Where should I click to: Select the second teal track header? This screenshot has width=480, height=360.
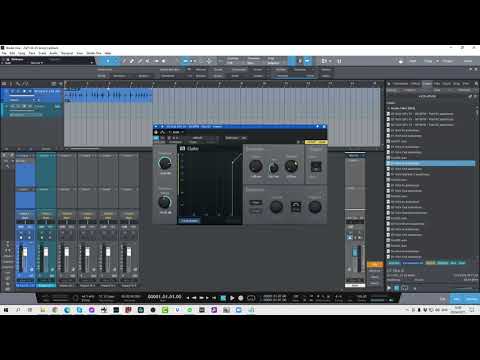(32, 110)
